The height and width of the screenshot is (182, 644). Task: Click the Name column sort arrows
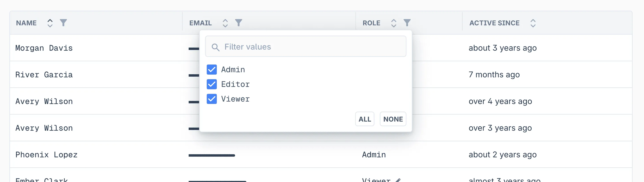50,23
